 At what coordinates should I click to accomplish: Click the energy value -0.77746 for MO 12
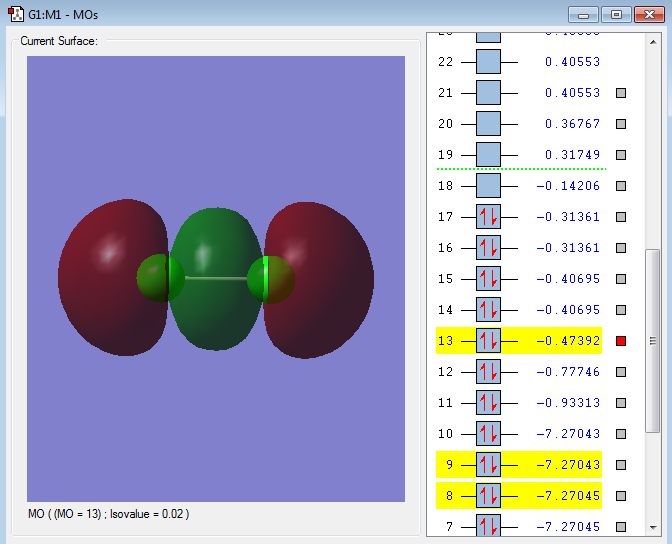(568, 372)
